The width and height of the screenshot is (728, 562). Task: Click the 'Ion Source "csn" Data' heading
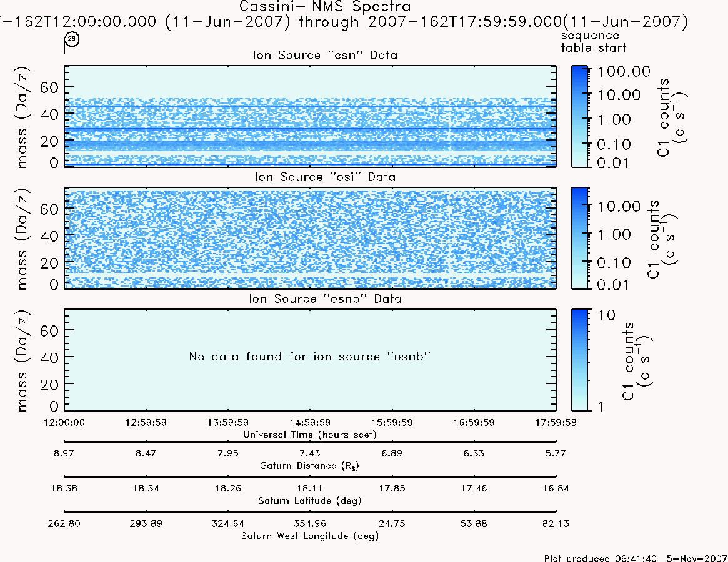pyautogui.click(x=325, y=55)
